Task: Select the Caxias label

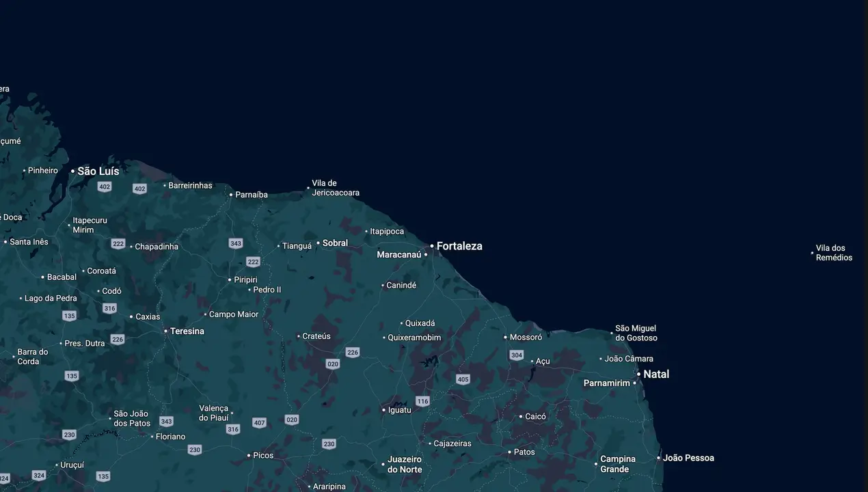Action: [x=148, y=317]
